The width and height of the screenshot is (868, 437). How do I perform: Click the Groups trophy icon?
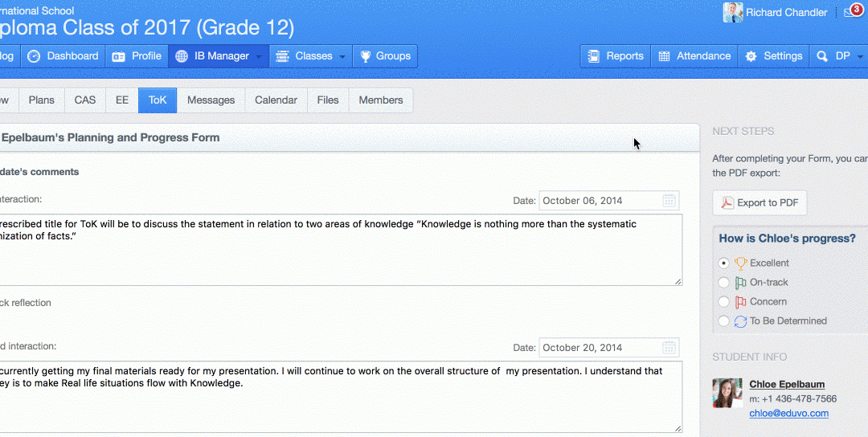click(366, 56)
